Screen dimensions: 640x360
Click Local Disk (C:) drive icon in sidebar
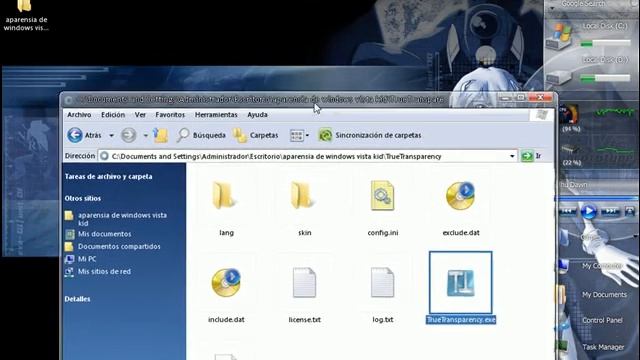pyautogui.click(x=559, y=36)
